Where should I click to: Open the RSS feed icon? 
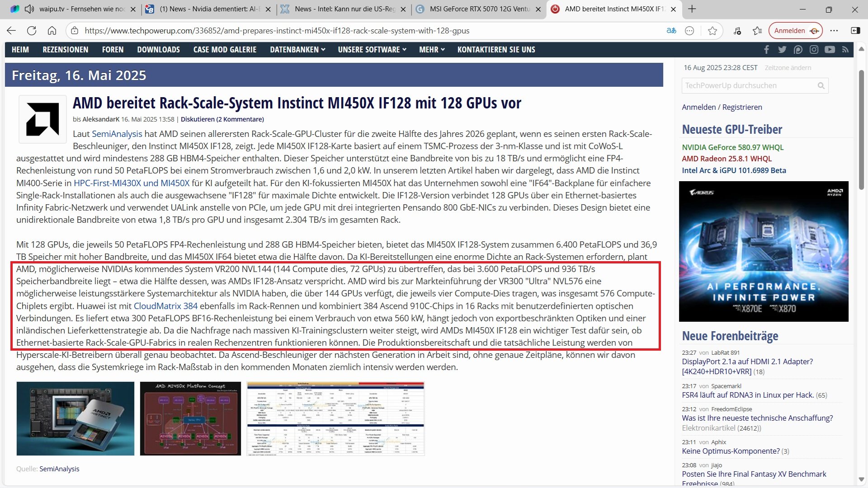(845, 50)
